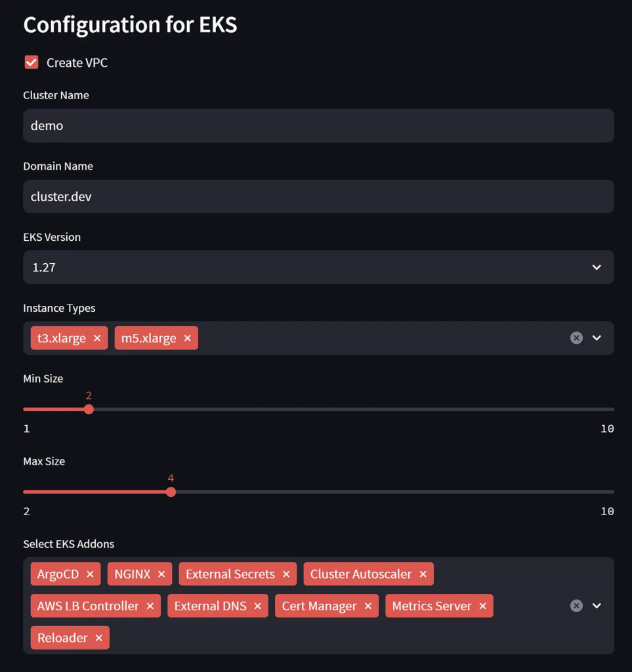Remove the m5.xlarge instance type tag

click(x=187, y=339)
